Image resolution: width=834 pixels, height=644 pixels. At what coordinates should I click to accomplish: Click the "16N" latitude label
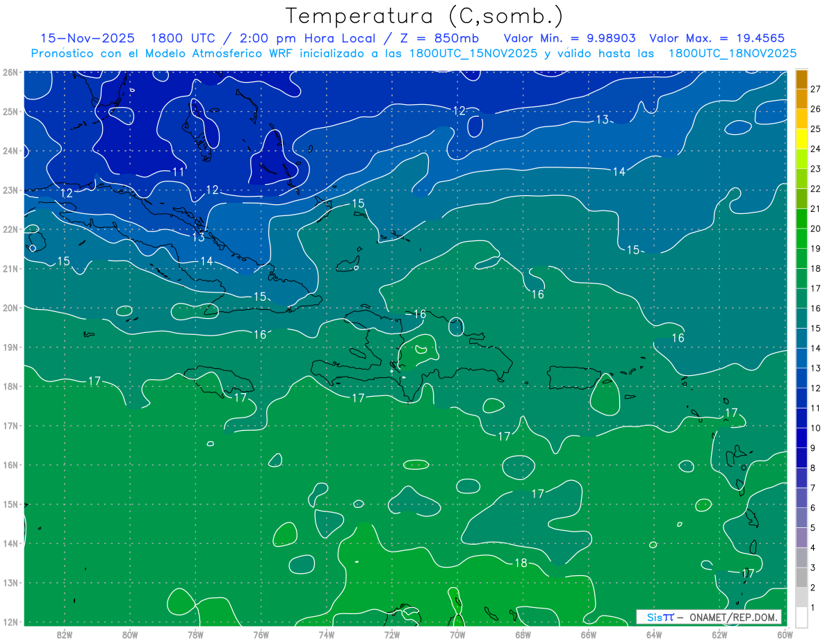tap(10, 465)
